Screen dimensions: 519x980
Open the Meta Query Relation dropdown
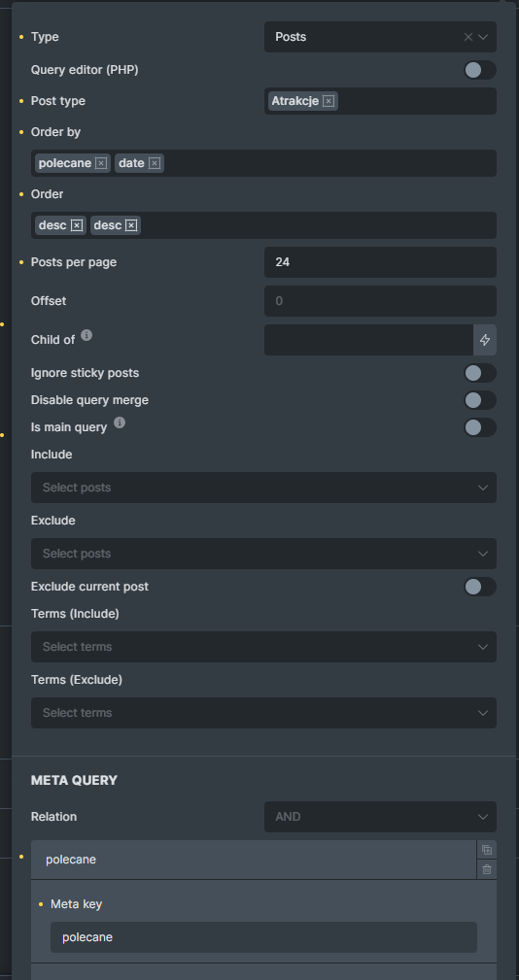point(380,817)
